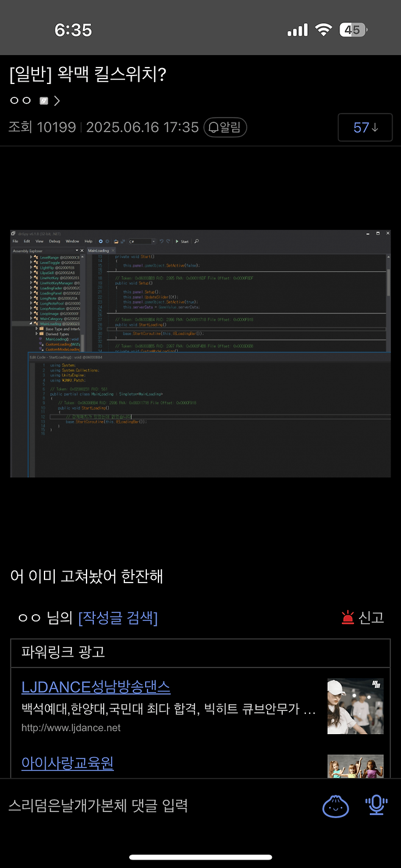
Task: Select the MainLoading code tab
Action: point(98,250)
